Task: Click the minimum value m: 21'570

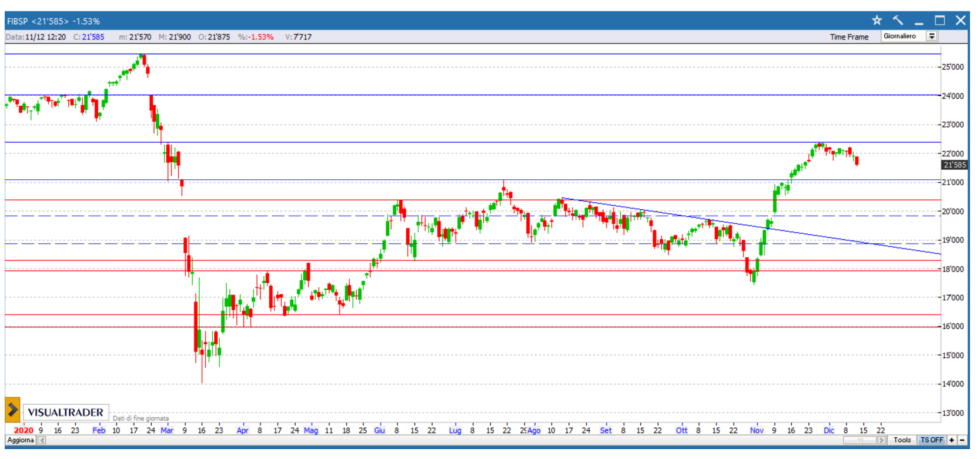Action: (135, 37)
